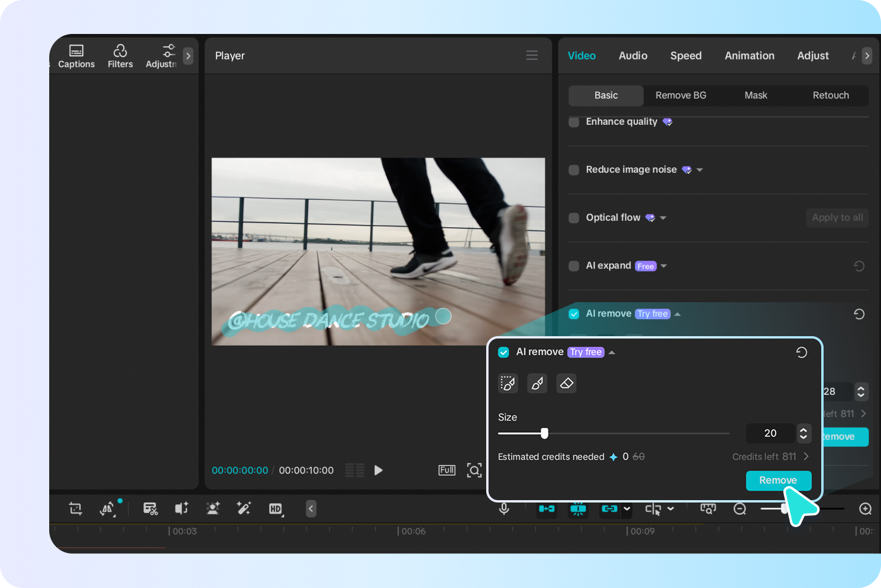The width and height of the screenshot is (881, 588).
Task: Expand the Optical flow dropdown arrow
Action: click(x=663, y=218)
